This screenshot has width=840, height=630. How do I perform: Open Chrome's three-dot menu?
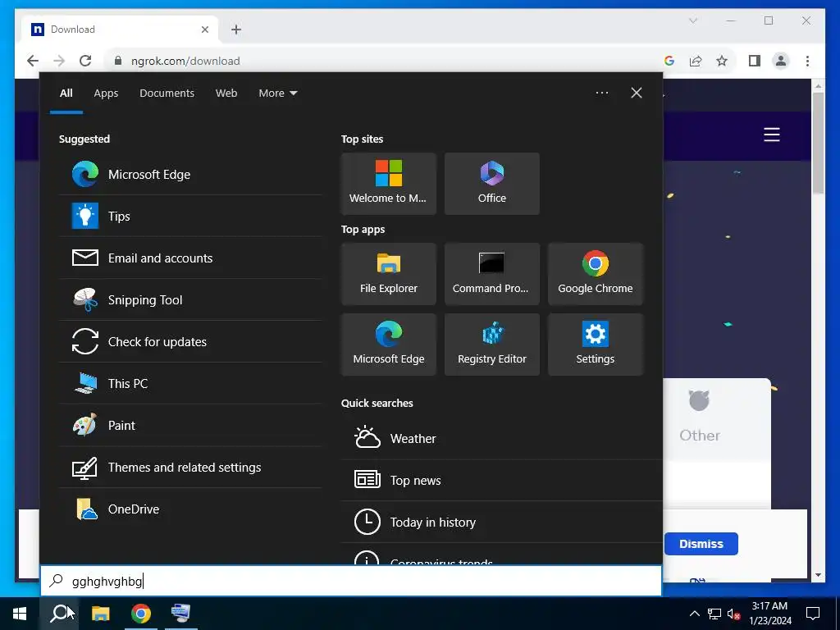(x=807, y=61)
